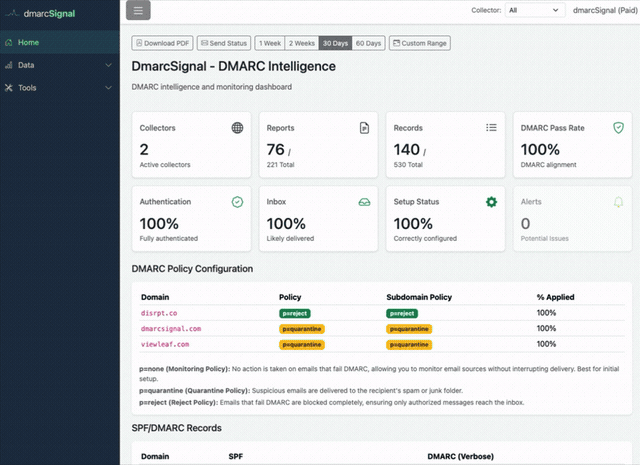Click the PDF icon in Download PDF button

(139, 43)
